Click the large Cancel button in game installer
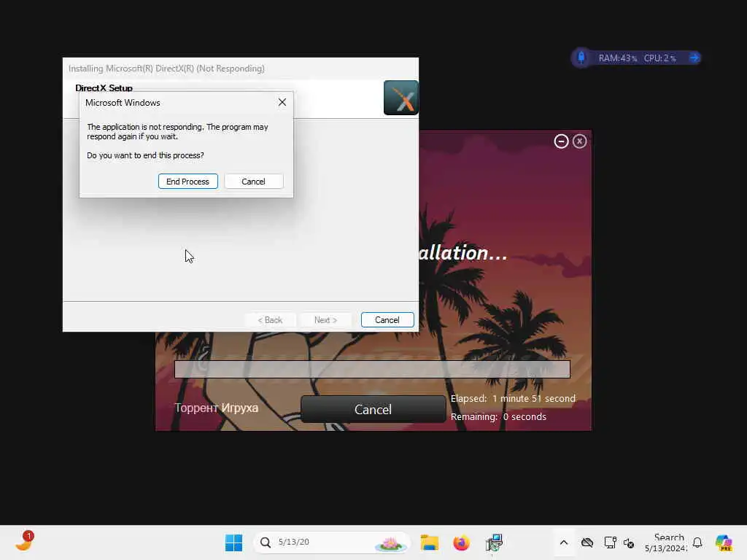747x560 pixels. click(x=373, y=409)
